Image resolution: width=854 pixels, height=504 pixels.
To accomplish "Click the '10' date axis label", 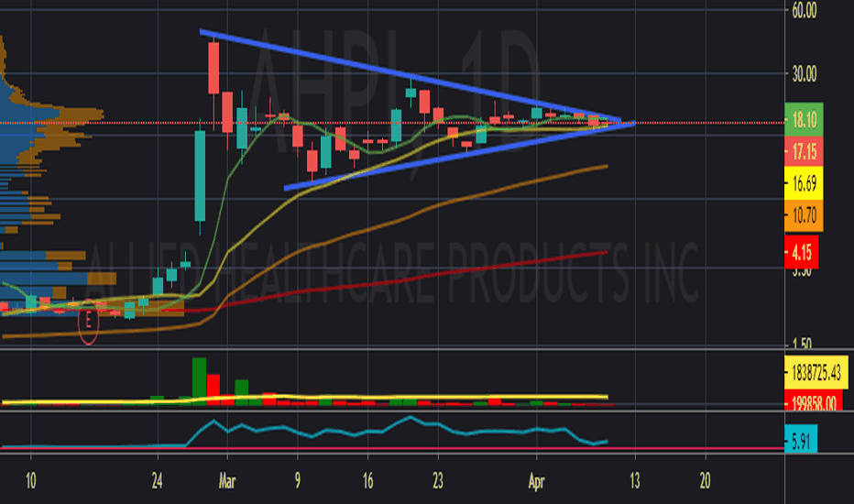I will [x=31, y=481].
